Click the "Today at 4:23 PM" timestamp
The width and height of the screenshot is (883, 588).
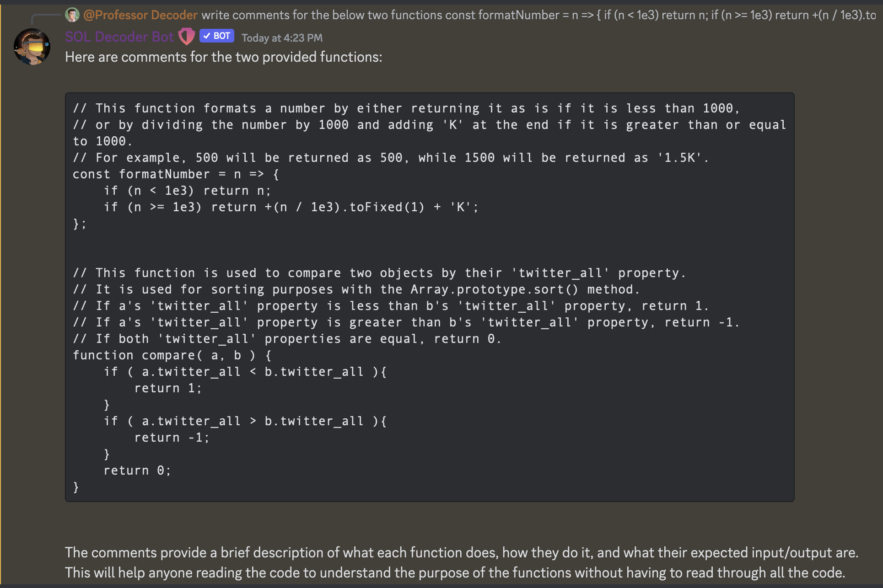click(282, 38)
